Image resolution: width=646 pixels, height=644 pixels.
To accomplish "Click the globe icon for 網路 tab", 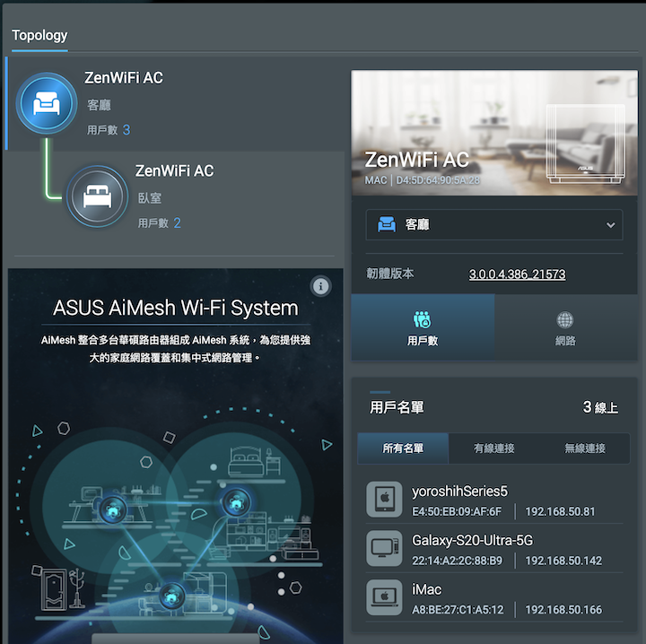I will [565, 319].
